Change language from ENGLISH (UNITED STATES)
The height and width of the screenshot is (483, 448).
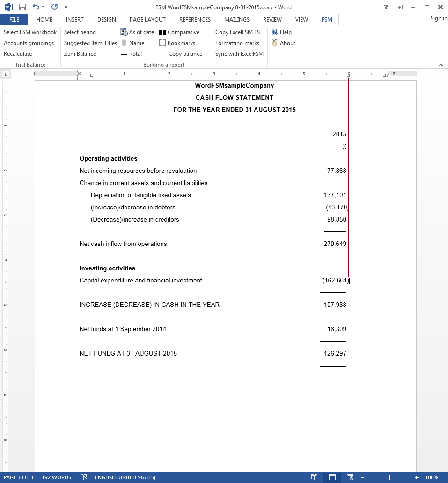coord(125,477)
